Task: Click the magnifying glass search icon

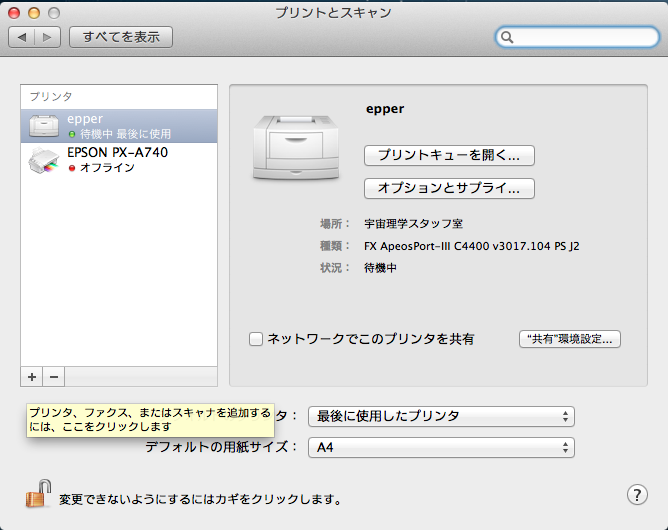Action: [508, 37]
